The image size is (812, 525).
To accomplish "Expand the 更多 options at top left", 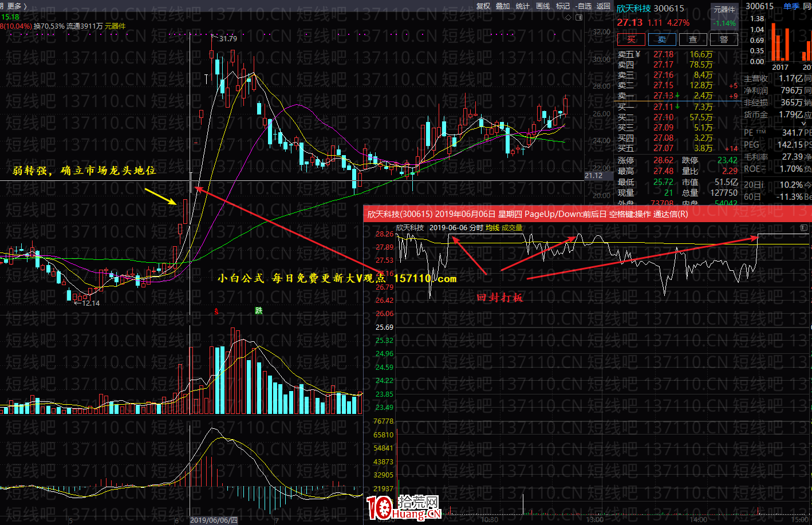I will click(16, 6).
